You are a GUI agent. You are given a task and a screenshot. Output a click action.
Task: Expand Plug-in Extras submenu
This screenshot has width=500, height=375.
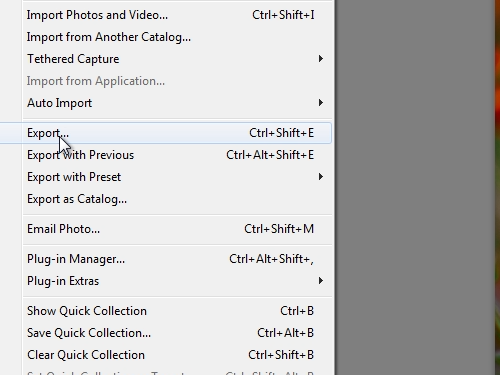pos(177,281)
